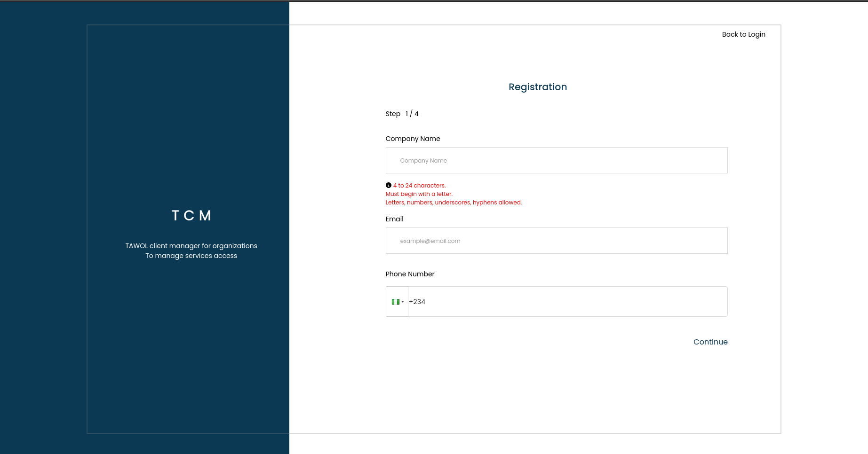
Task: Click the '4 to 24 characters.' hint
Action: [420, 186]
